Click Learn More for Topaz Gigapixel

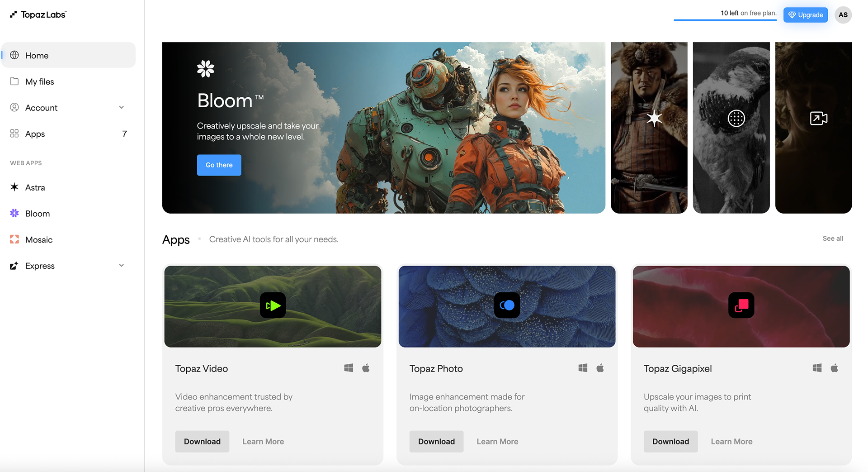[x=731, y=441]
